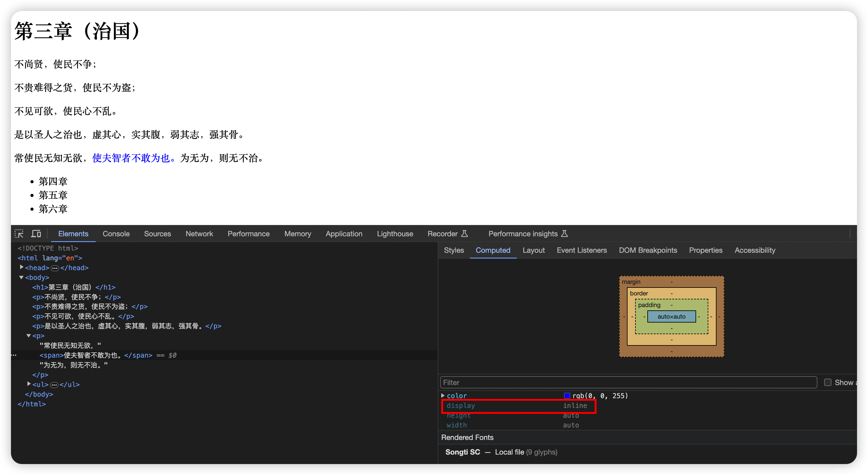The height and width of the screenshot is (475, 868).
Task: Open the Sources tab
Action: click(x=157, y=234)
